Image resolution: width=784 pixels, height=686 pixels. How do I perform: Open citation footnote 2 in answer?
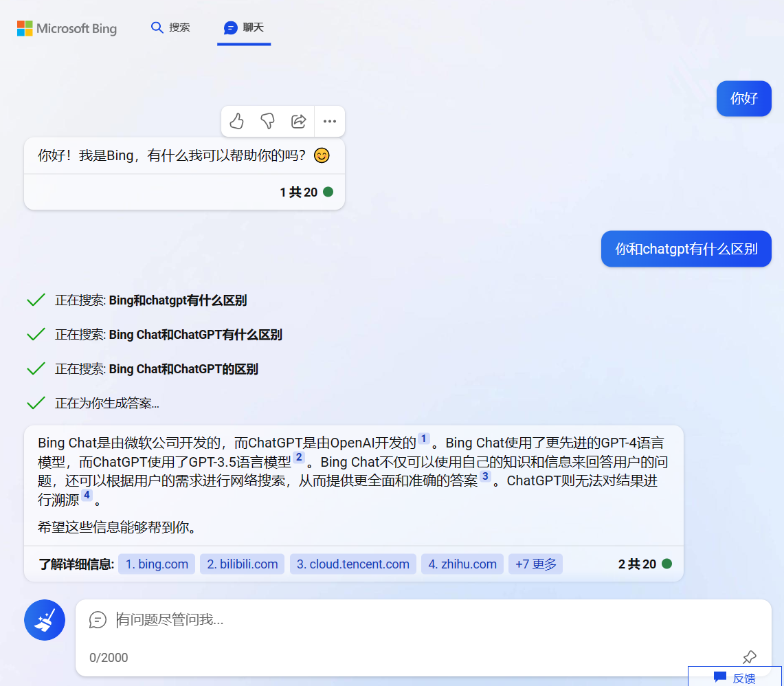click(298, 457)
